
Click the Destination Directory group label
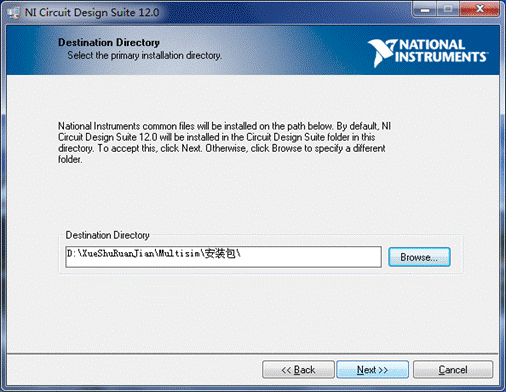click(x=107, y=235)
